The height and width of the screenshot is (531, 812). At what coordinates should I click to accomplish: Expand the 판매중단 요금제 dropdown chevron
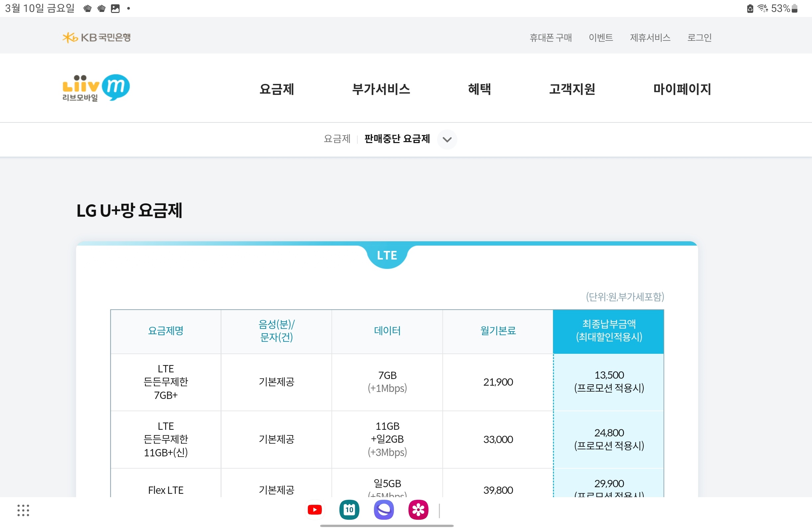click(447, 139)
